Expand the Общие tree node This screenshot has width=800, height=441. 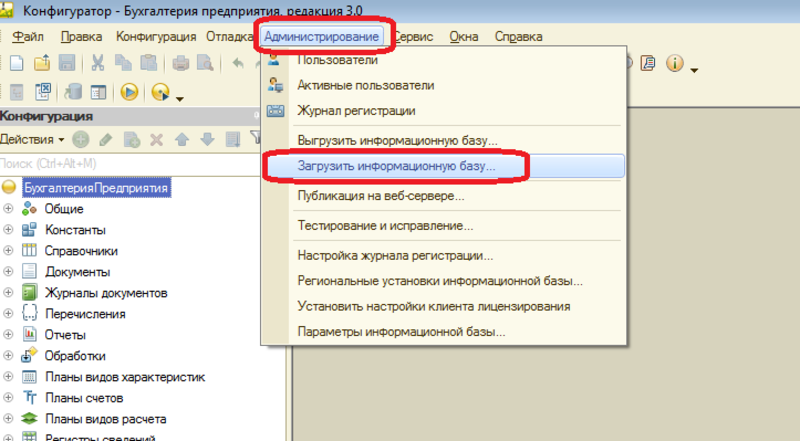point(8,208)
